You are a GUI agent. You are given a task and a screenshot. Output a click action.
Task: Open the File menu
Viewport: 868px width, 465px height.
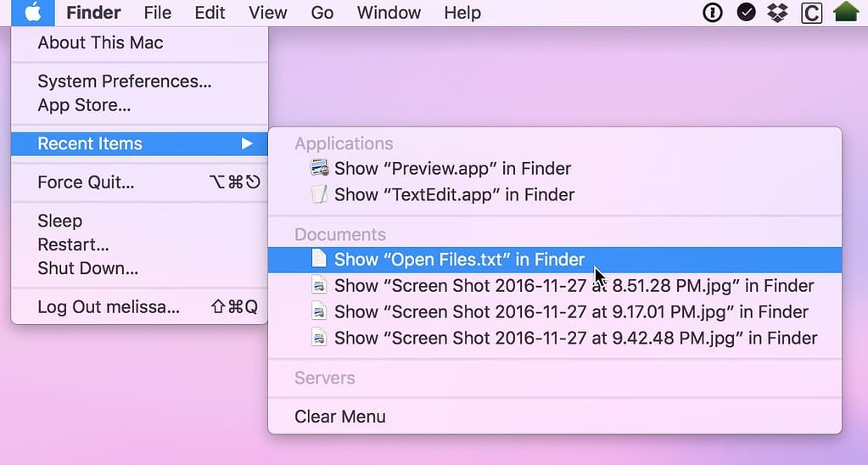click(158, 13)
